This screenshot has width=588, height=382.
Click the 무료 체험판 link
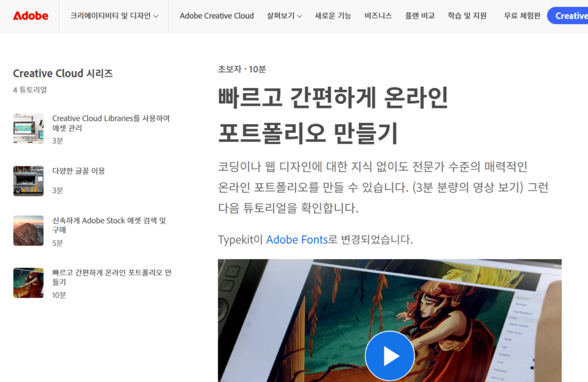tap(521, 16)
